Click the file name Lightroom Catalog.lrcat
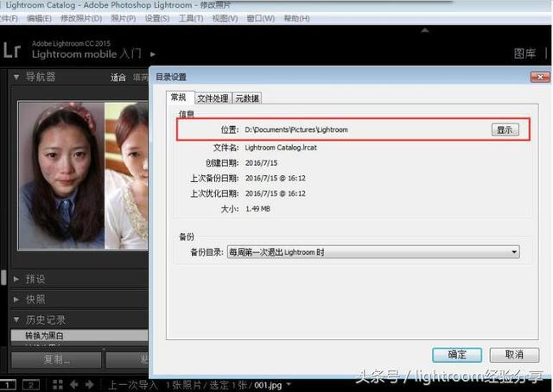The width and height of the screenshot is (553, 392). [281, 148]
